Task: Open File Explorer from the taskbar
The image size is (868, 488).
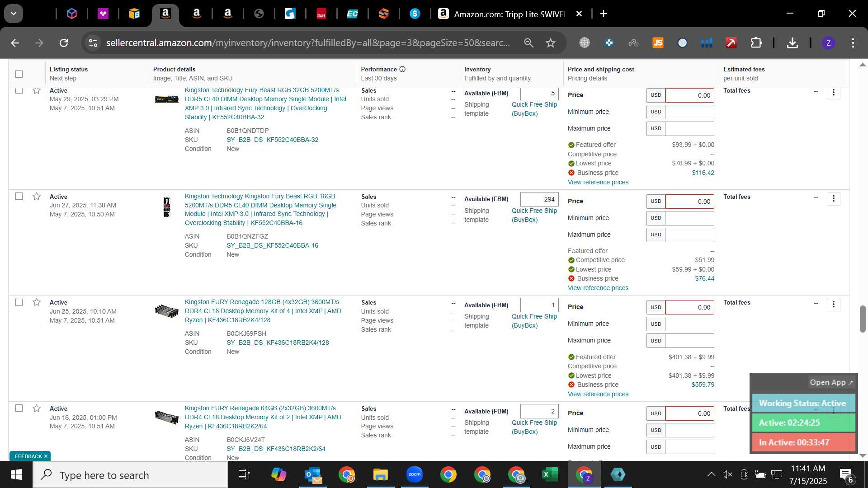Action: [x=380, y=474]
